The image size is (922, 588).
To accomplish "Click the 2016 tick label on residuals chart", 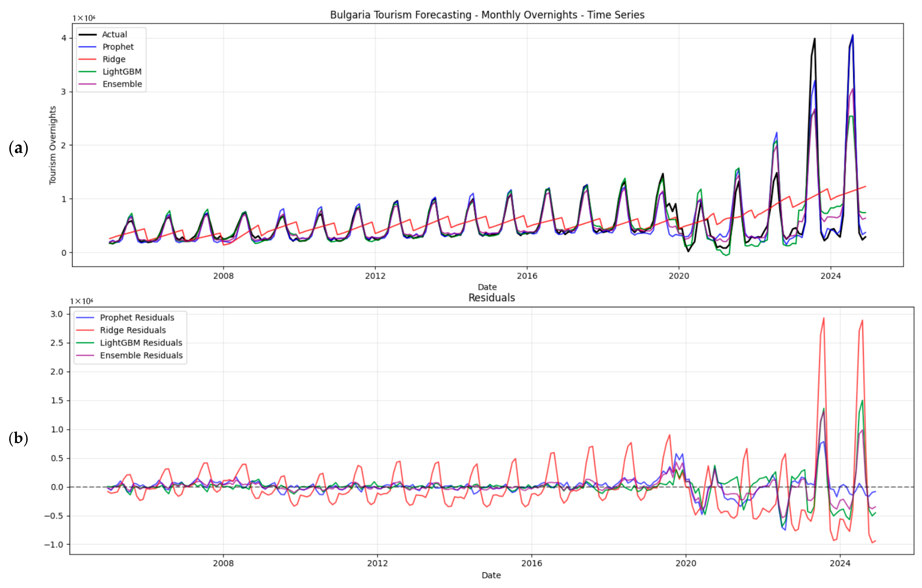I will click(532, 563).
